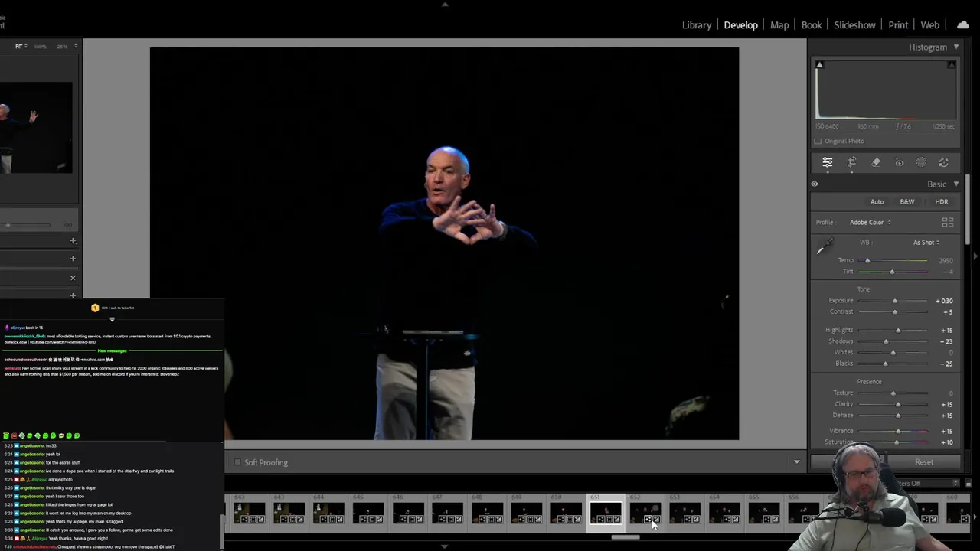Open the WB As Shot dropdown
The width and height of the screenshot is (980, 551).
tap(926, 243)
